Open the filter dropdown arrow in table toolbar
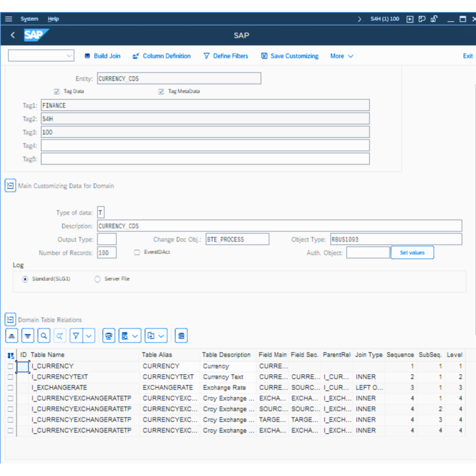The height and width of the screenshot is (476, 476). [89, 336]
